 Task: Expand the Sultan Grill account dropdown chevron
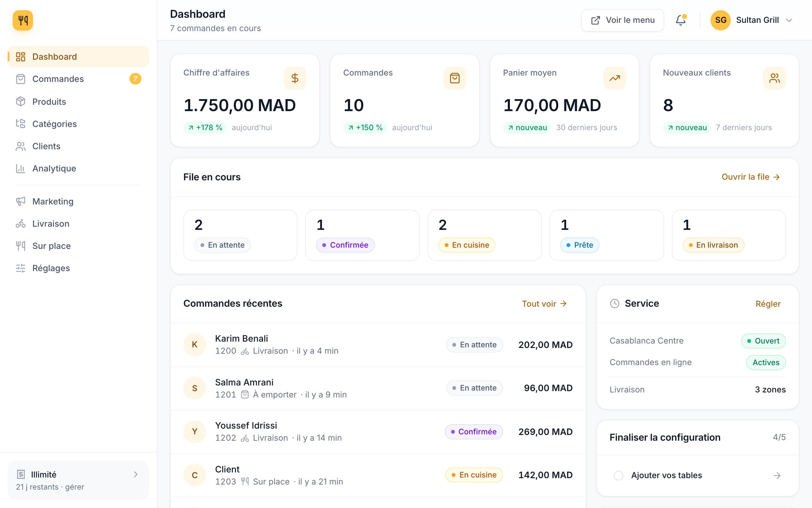789,20
